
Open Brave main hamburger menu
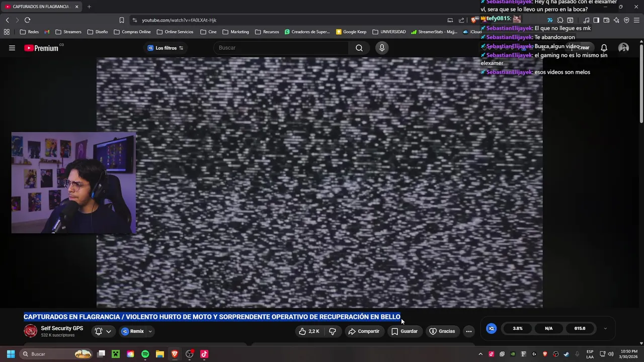pyautogui.click(x=637, y=20)
